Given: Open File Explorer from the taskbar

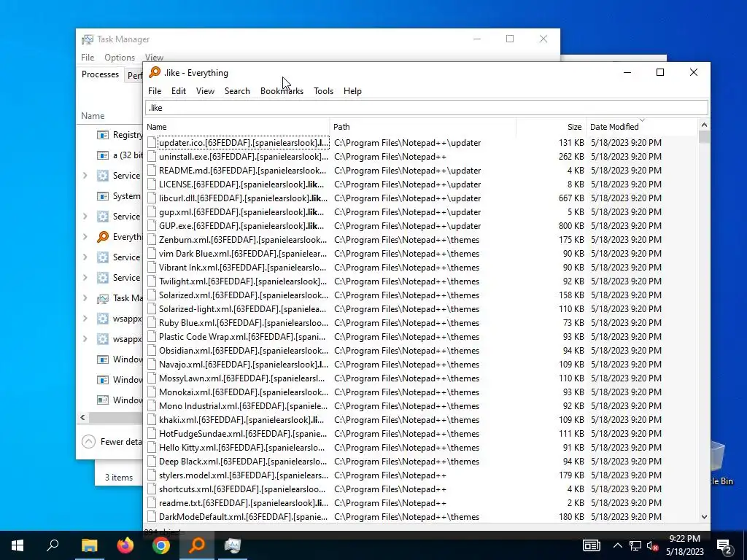Looking at the screenshot, I should (x=89, y=545).
